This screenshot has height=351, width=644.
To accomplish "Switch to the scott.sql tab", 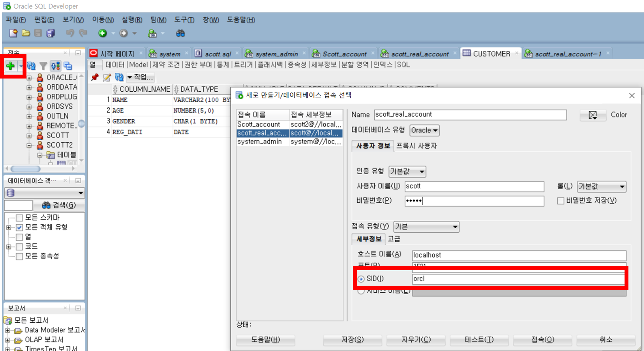I will [x=218, y=54].
